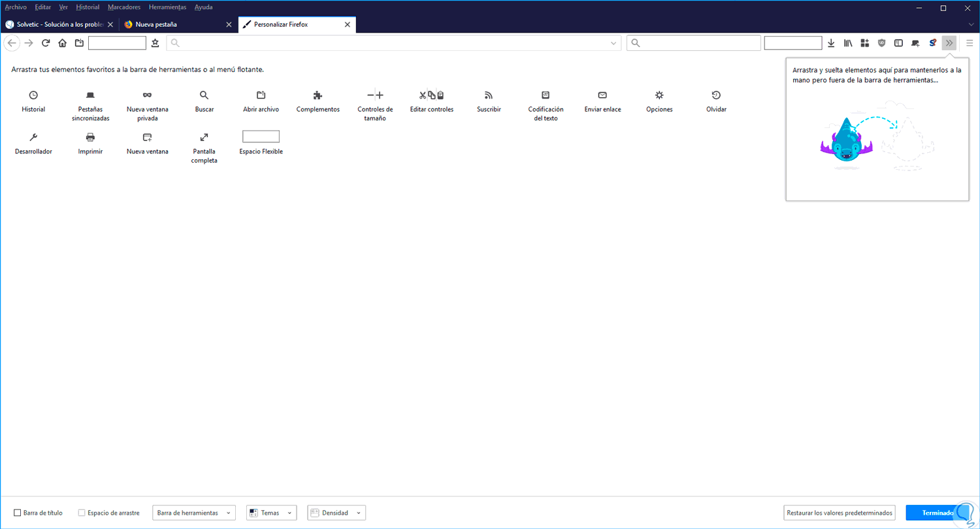
Task: Select the Nueva ventana privada icon
Action: click(x=148, y=95)
